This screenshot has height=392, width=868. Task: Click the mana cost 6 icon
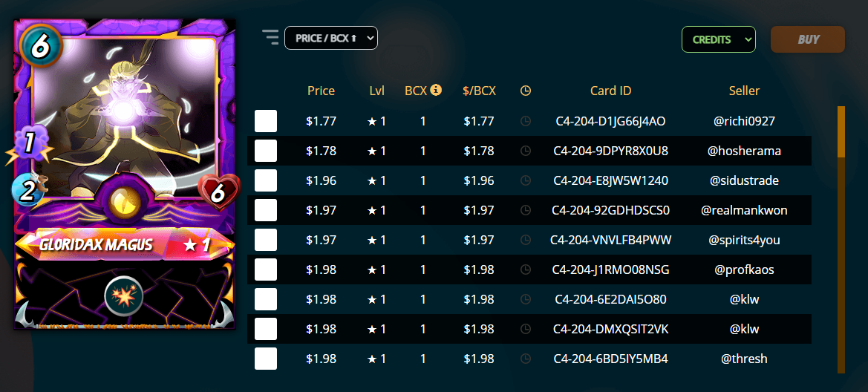[40, 47]
